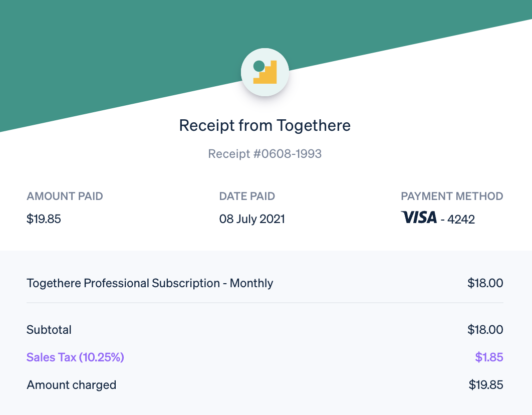Click the purple $1.85 tax amount
The image size is (532, 415).
[x=489, y=357]
